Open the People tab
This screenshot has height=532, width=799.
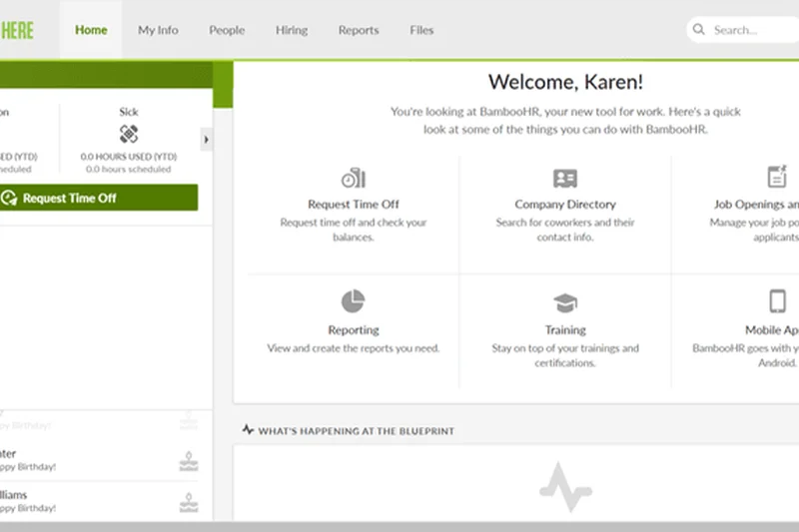pos(227,30)
